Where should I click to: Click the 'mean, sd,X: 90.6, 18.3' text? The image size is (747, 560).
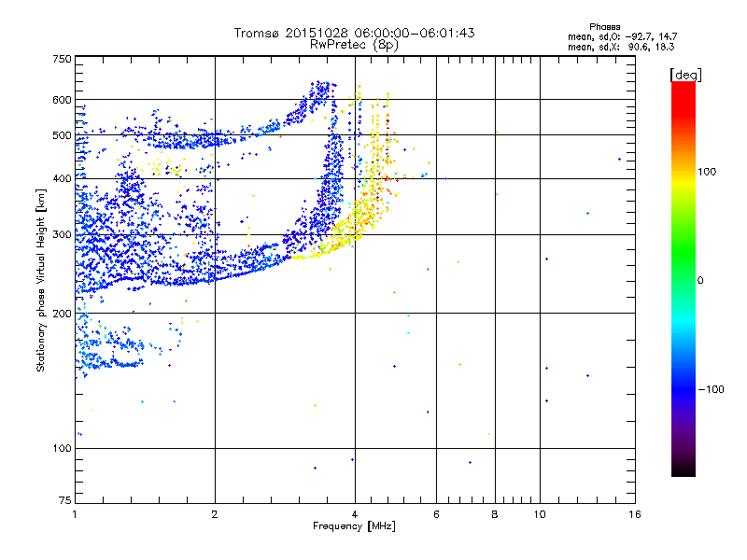(x=621, y=47)
